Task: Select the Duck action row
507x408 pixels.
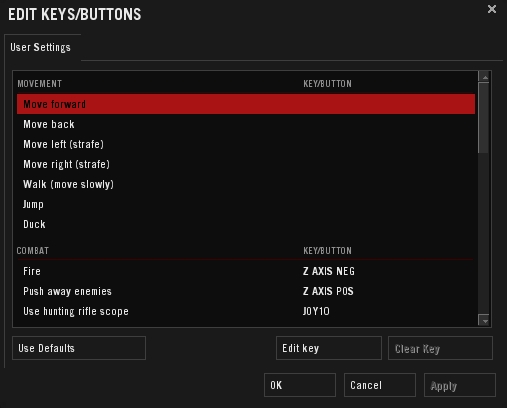Action: 246,224
